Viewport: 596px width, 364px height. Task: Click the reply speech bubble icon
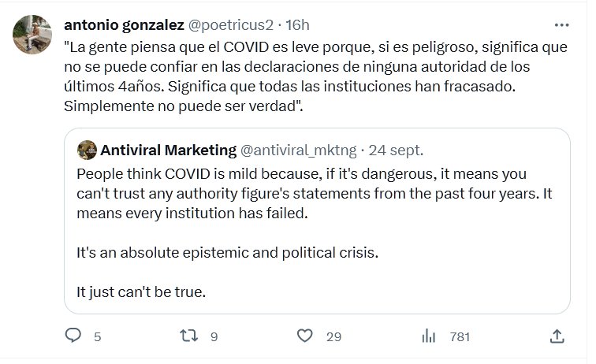(73, 336)
